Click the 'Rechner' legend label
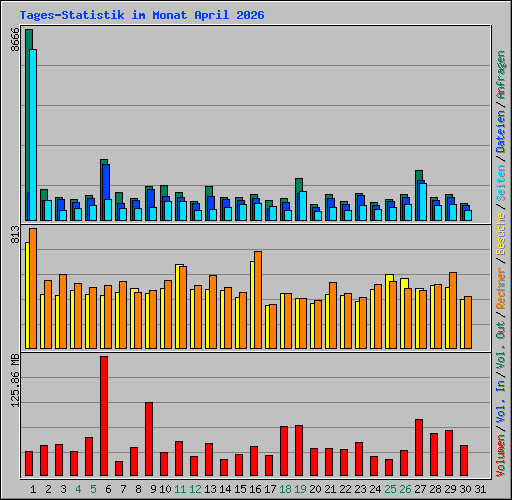Viewport: 512px width, 500px height. pyautogui.click(x=501, y=288)
